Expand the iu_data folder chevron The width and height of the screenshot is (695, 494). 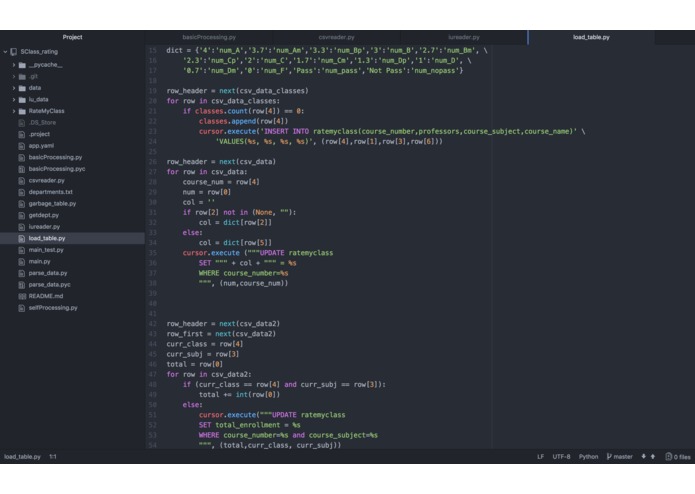point(14,100)
